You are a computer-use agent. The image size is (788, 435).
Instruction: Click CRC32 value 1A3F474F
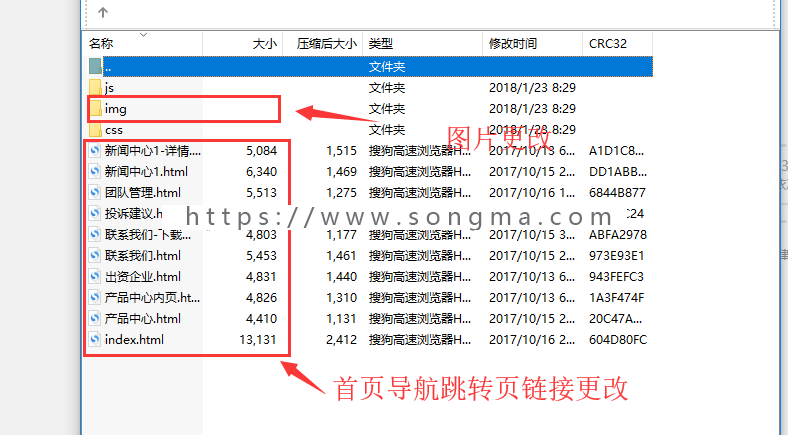[616, 297]
